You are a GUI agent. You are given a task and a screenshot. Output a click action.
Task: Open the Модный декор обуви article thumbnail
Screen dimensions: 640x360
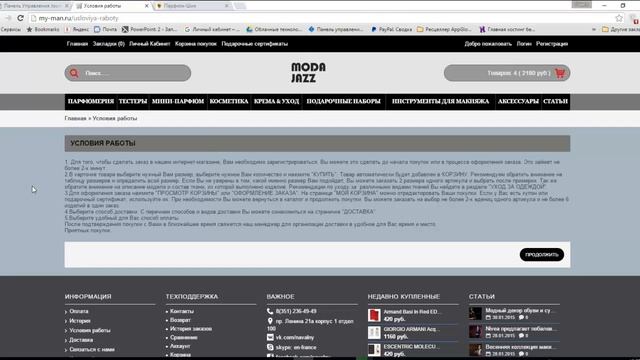click(475, 313)
